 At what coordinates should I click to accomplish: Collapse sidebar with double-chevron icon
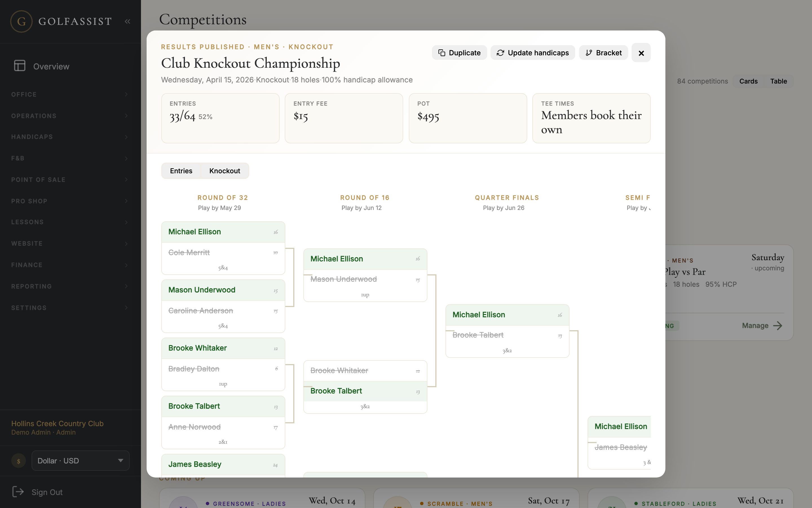tap(127, 21)
